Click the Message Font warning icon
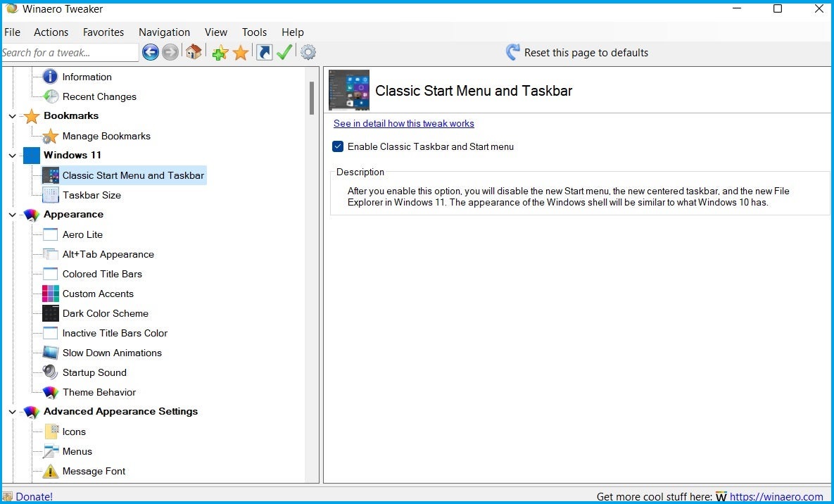 [51, 471]
